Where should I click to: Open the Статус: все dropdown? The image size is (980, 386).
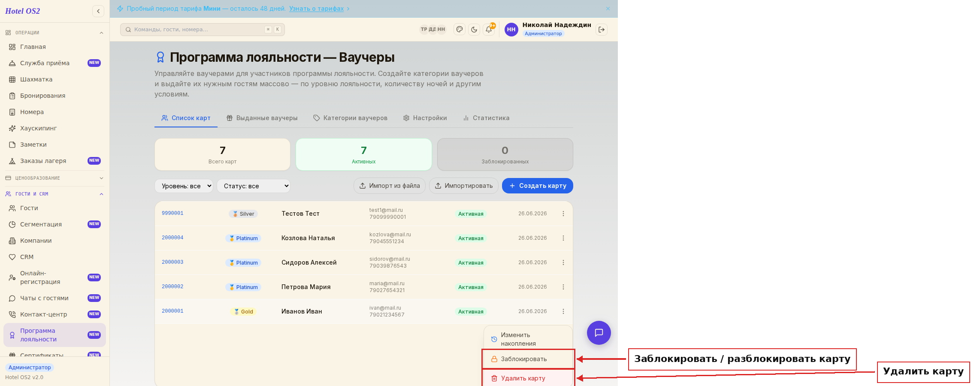point(254,186)
